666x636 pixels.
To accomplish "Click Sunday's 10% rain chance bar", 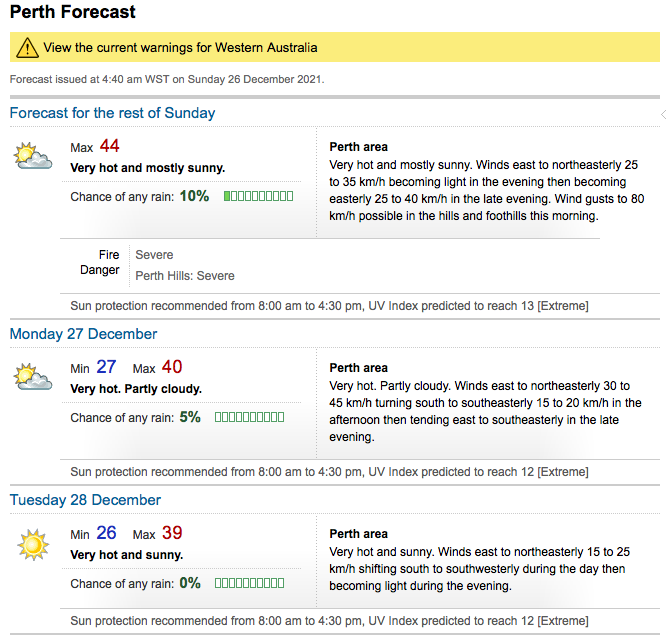I will pos(258,196).
